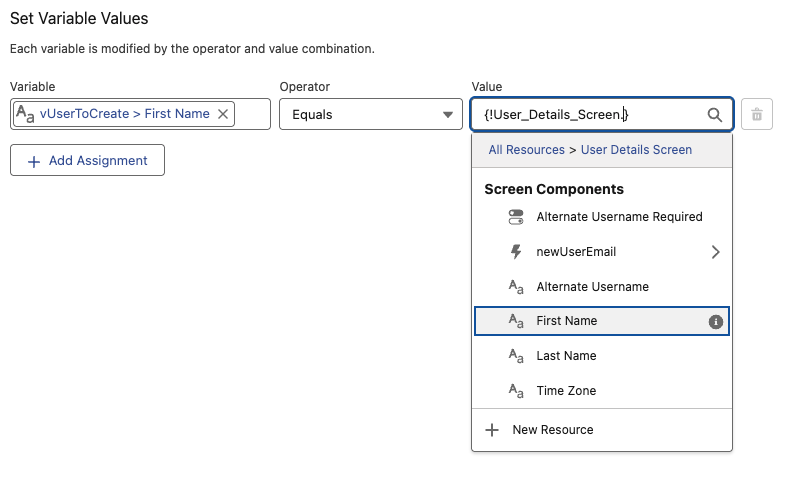Select Alternate Username Required component
Image resolution: width=785 pixels, height=492 pixels.
[619, 217]
